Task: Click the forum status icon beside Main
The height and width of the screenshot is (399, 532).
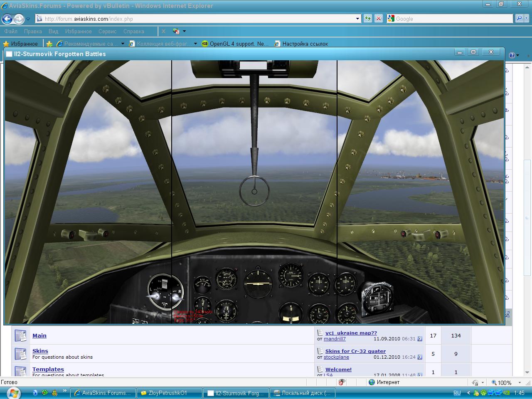Action: tap(20, 335)
